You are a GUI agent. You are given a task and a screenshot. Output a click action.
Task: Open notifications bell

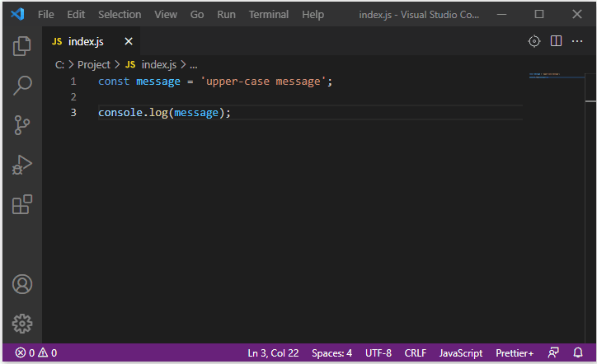[x=577, y=352]
